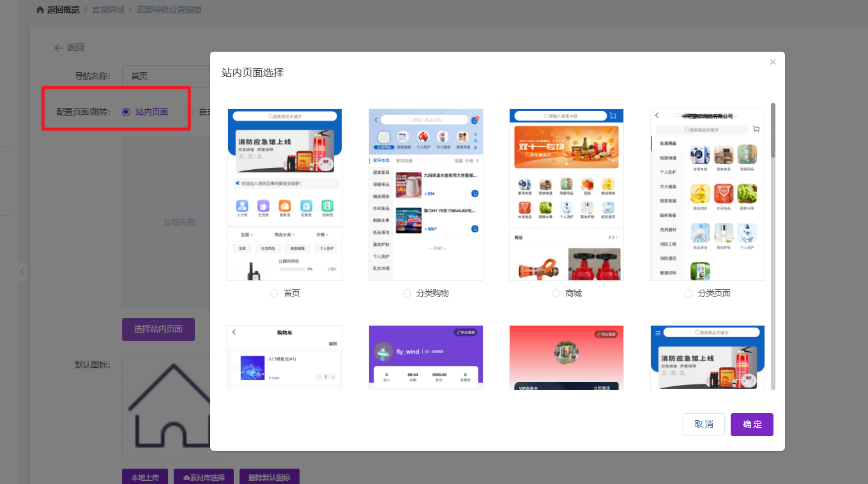Pick the 分类购物 page preview thumbnail
868x484 pixels.
pos(426,195)
